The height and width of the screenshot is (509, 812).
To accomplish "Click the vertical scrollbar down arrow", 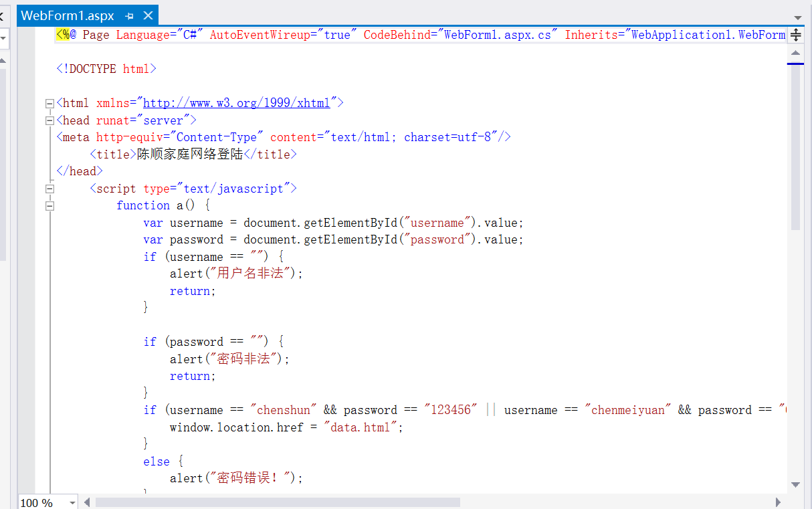I will click(795, 484).
